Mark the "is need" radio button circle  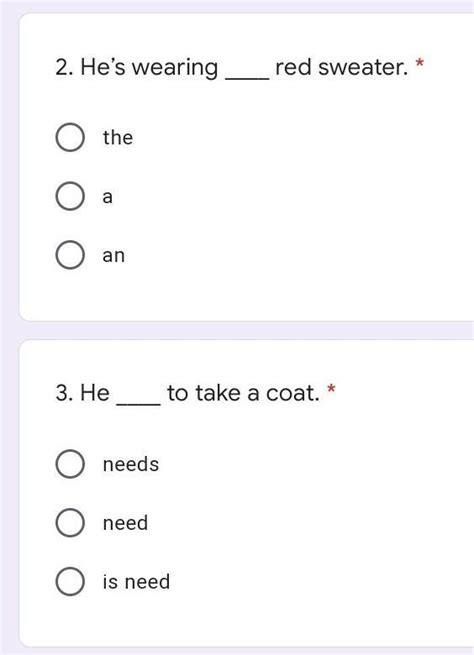point(70,581)
